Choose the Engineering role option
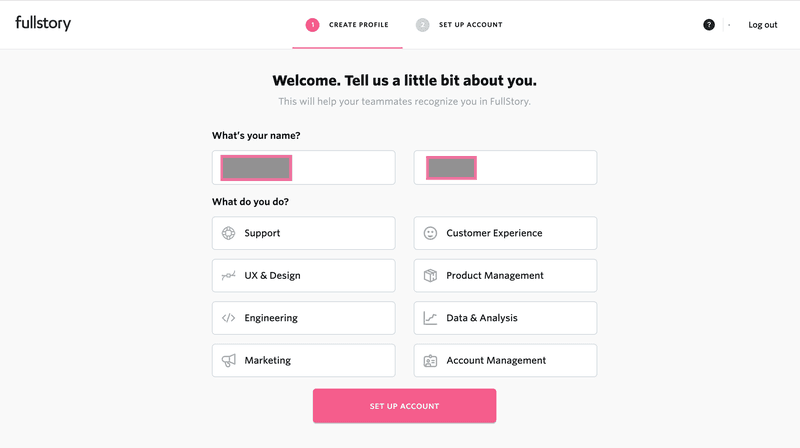The width and height of the screenshot is (800, 448). (303, 318)
